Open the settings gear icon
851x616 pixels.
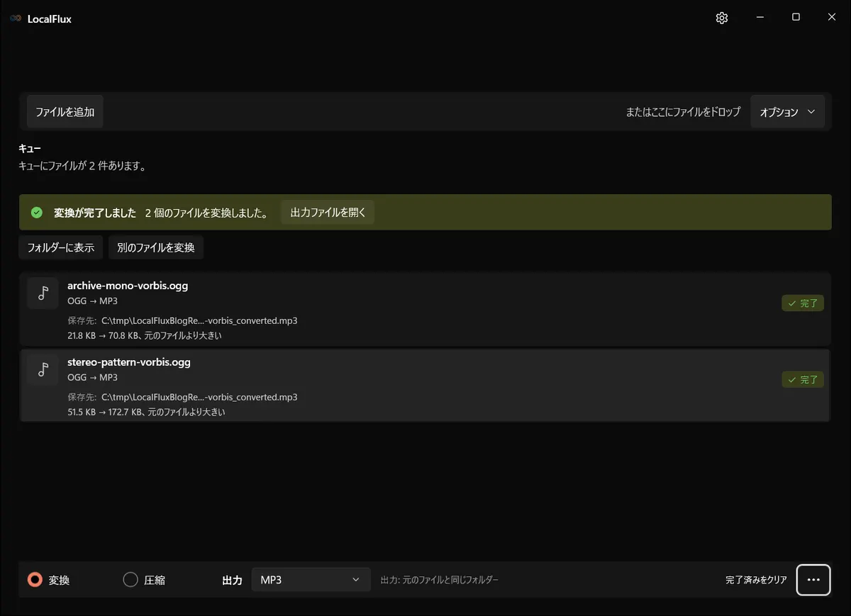(x=722, y=18)
